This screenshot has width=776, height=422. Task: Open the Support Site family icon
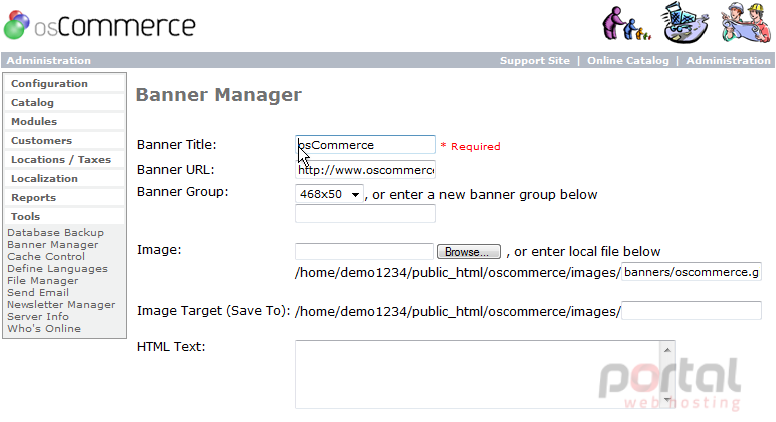[x=626, y=23]
